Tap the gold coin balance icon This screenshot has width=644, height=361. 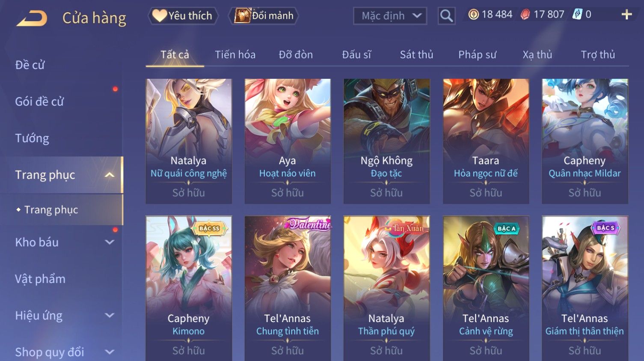[x=473, y=15]
